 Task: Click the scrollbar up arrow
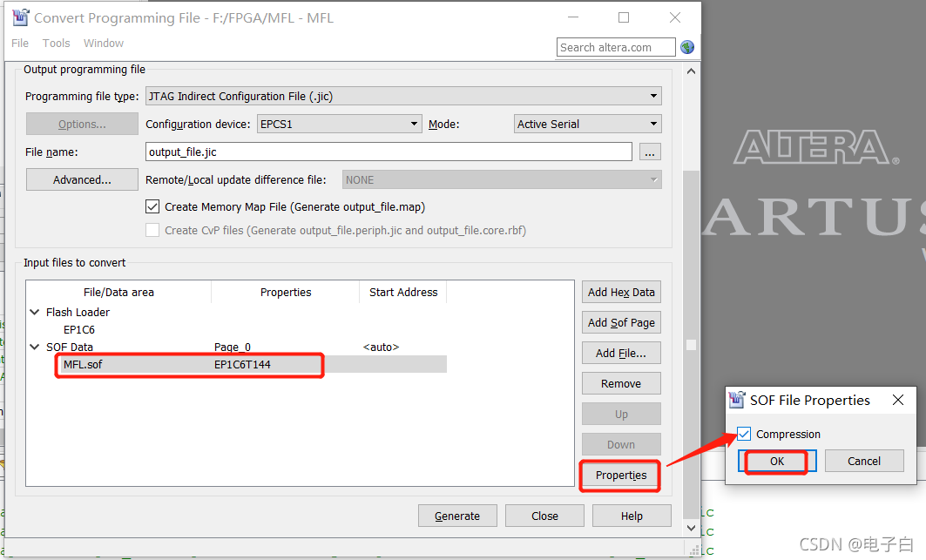691,71
